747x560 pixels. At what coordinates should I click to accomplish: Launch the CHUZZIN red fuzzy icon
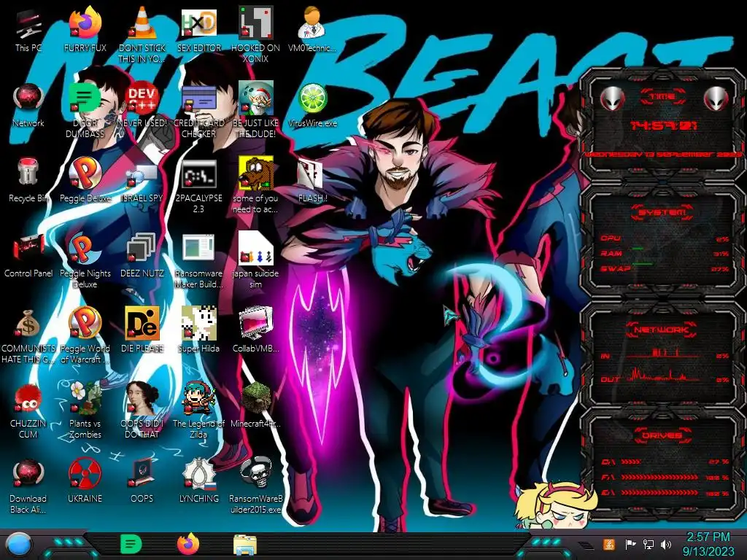pyautogui.click(x=28, y=411)
